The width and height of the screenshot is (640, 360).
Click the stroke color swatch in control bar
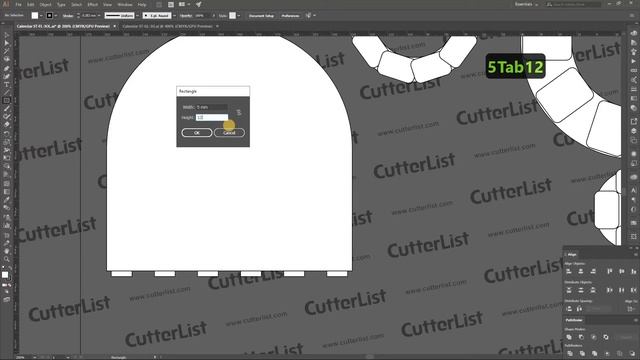(x=49, y=16)
